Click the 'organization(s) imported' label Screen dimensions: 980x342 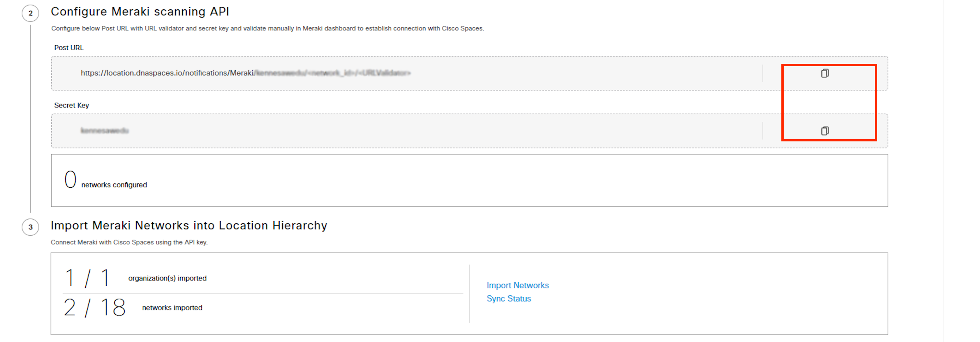(x=167, y=279)
